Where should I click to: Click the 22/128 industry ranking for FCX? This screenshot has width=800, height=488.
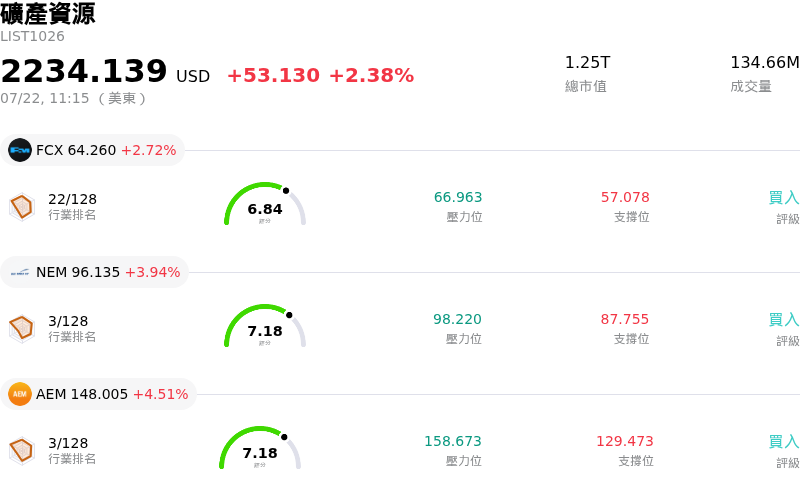(72, 199)
